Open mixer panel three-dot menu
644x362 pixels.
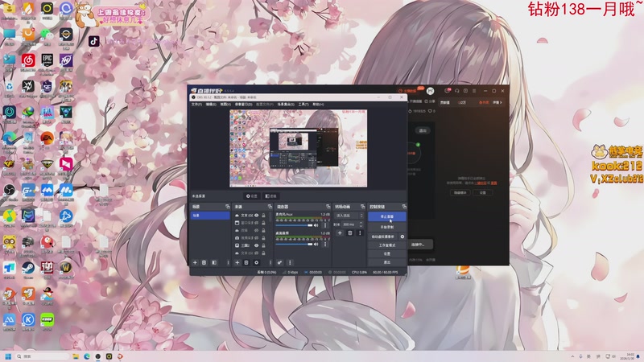[x=290, y=263]
